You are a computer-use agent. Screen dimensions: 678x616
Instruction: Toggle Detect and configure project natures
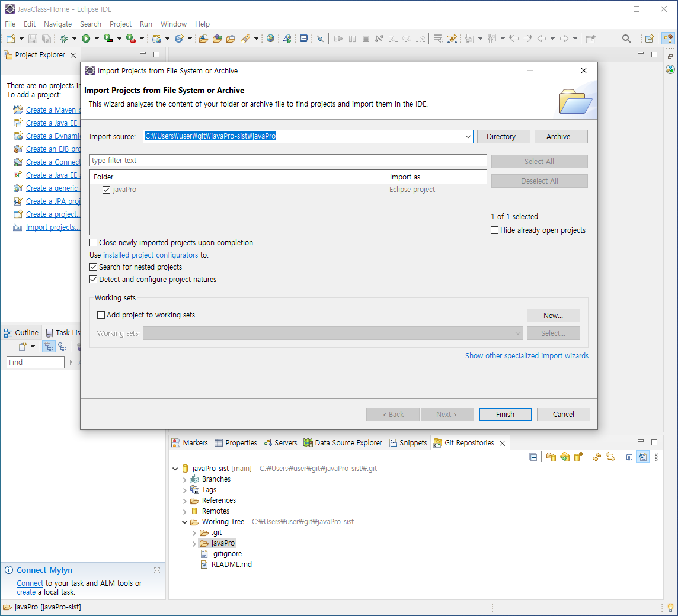click(93, 280)
